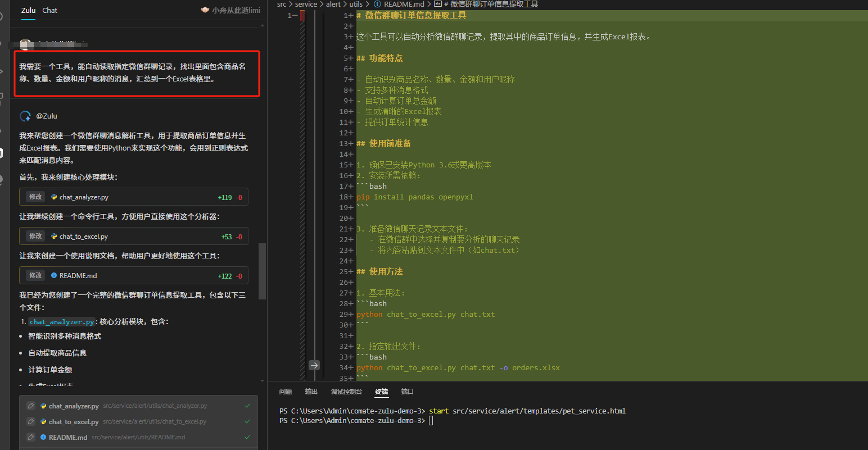Click the string symbol icon in breadcrumb

(x=438, y=4)
